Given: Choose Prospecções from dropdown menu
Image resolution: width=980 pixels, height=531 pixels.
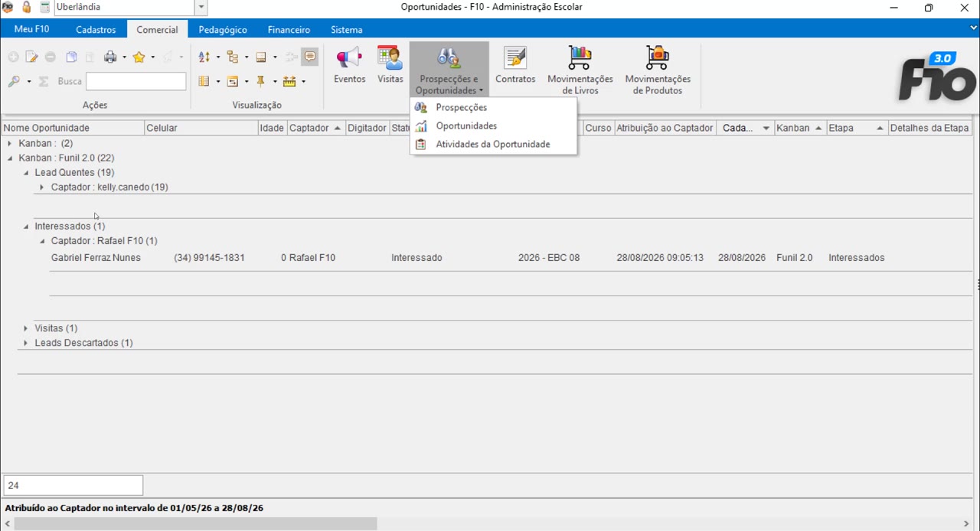Looking at the screenshot, I should click(x=493, y=108).
